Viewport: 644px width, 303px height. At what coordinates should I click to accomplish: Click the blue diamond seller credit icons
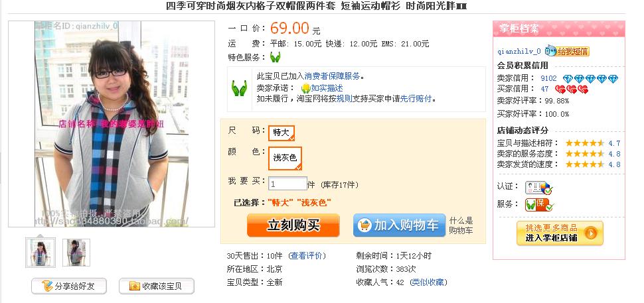591,79
